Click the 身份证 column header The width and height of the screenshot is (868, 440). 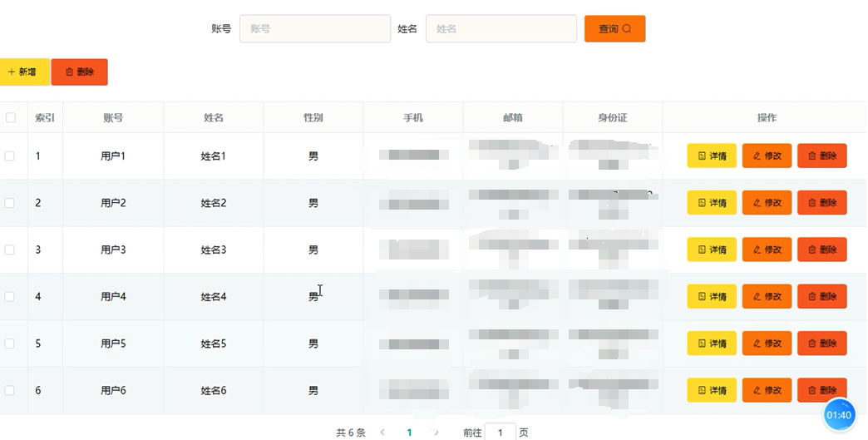click(x=612, y=117)
